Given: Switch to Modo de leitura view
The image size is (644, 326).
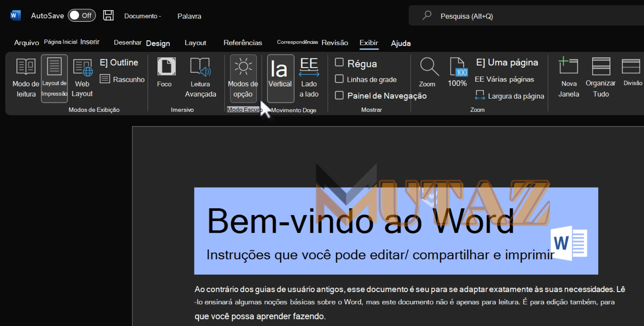Looking at the screenshot, I should 26,78.
